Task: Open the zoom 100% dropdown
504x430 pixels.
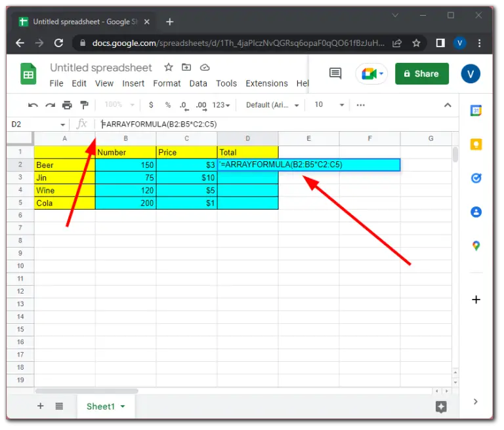Action: pos(119,105)
